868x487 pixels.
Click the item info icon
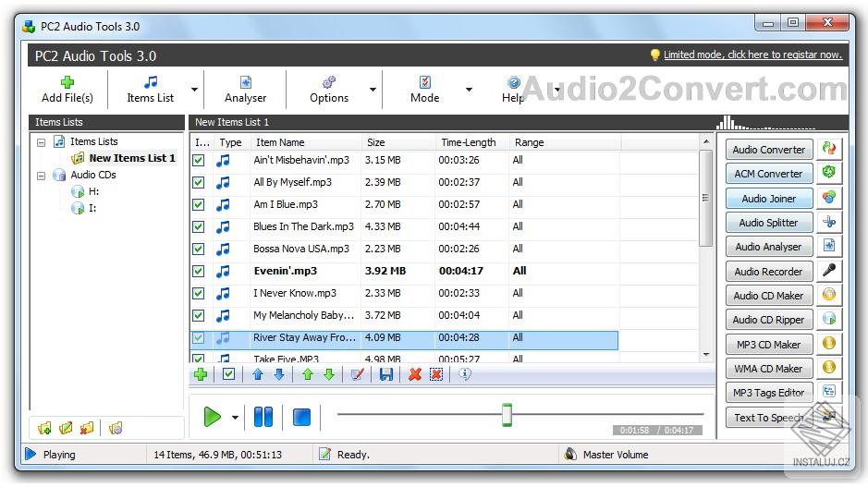465,374
